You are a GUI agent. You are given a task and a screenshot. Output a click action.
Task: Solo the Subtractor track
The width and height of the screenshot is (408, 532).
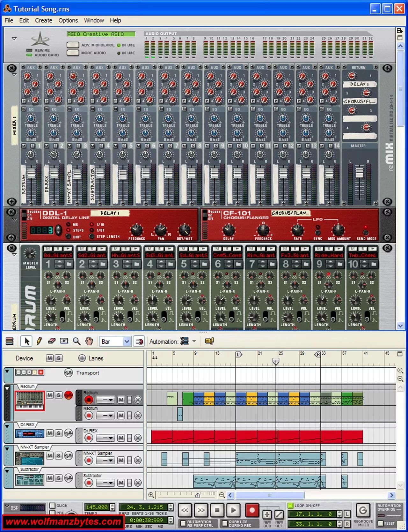[x=59, y=478]
